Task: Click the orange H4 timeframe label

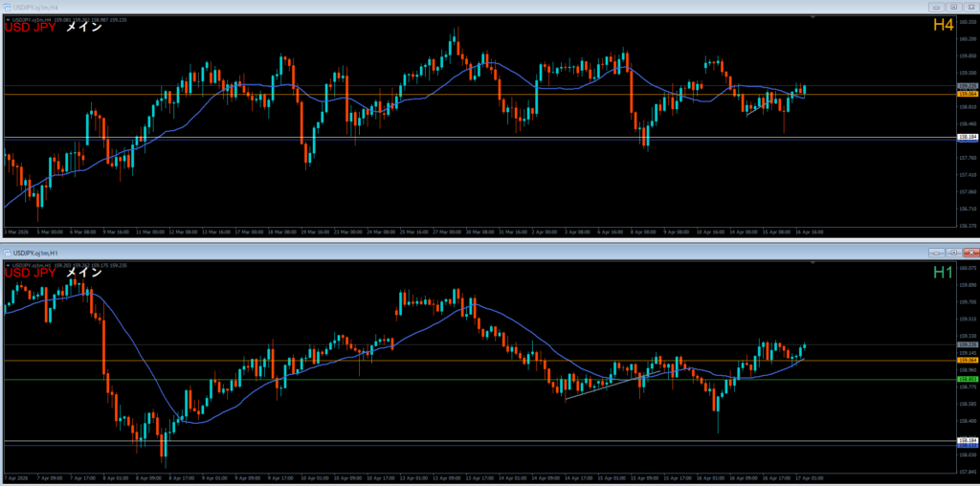Action: click(x=943, y=26)
